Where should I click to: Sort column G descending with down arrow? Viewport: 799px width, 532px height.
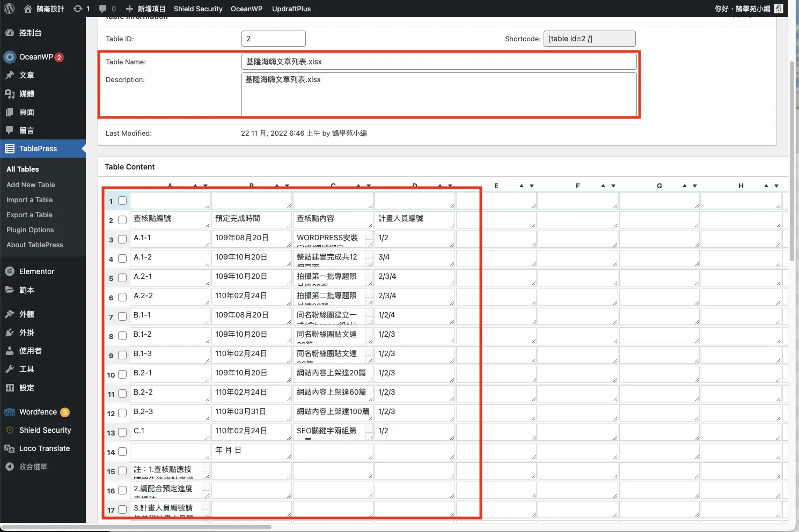(695, 186)
